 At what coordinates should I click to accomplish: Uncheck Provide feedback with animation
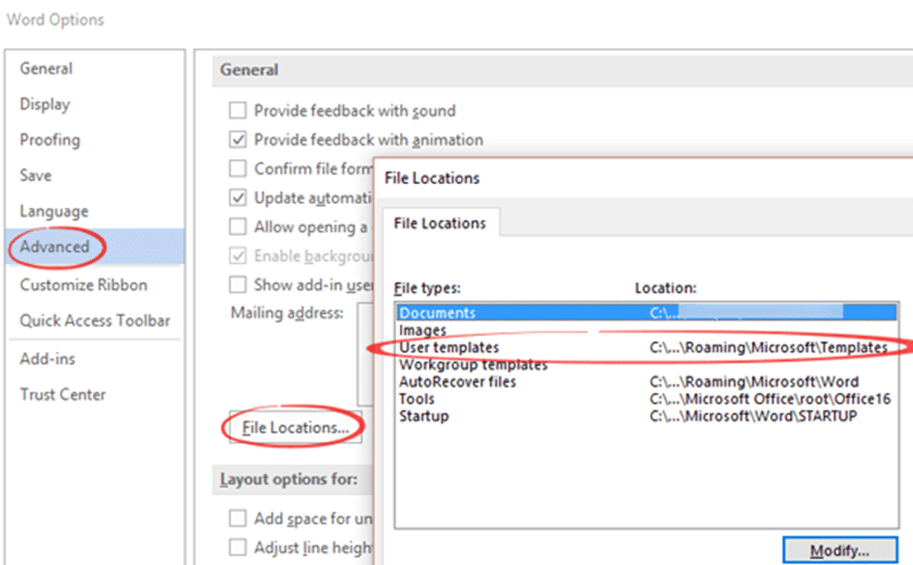pos(238,140)
